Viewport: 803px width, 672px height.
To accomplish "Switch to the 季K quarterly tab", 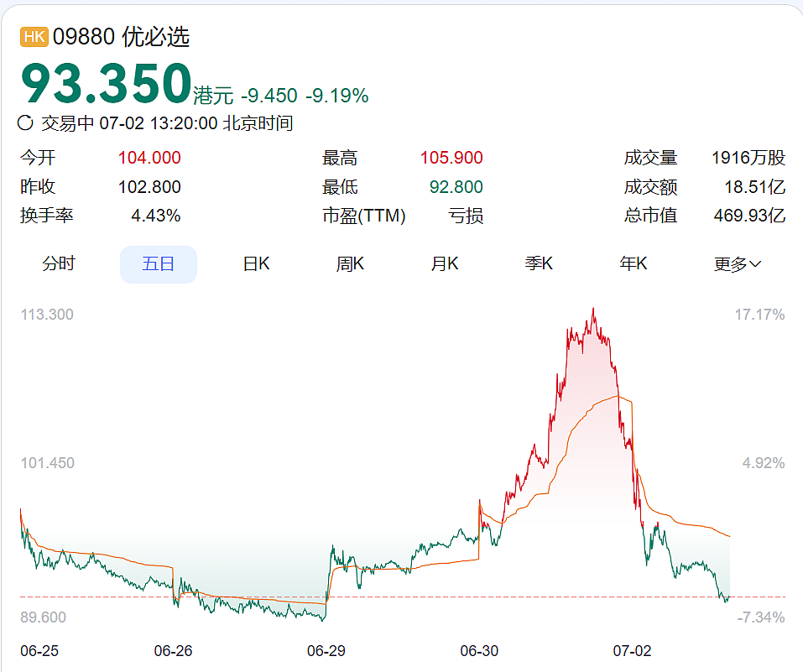I will point(539,263).
